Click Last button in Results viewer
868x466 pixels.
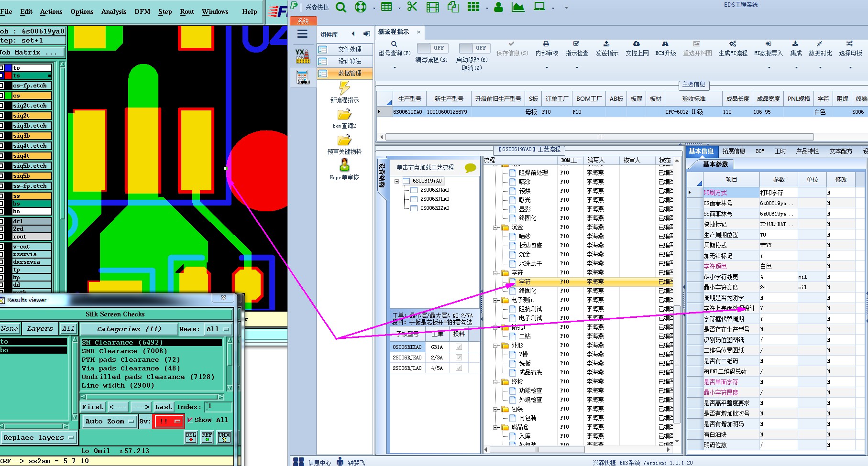click(163, 407)
